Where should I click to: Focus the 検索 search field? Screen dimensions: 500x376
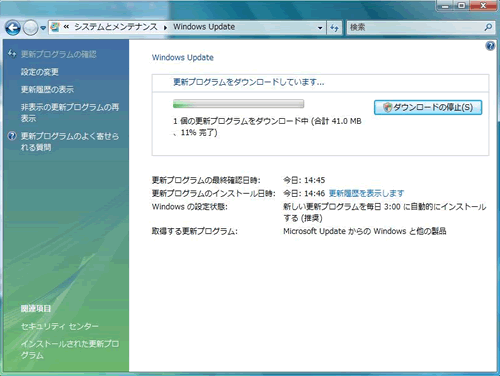(x=415, y=27)
